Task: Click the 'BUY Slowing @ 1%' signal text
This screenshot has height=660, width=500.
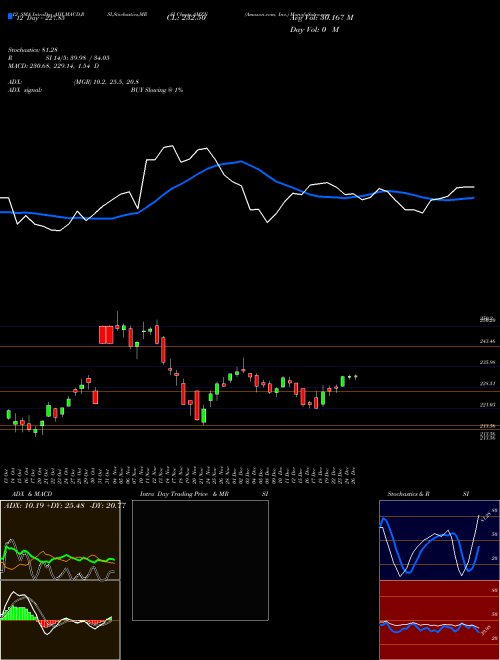Action: click(x=157, y=90)
